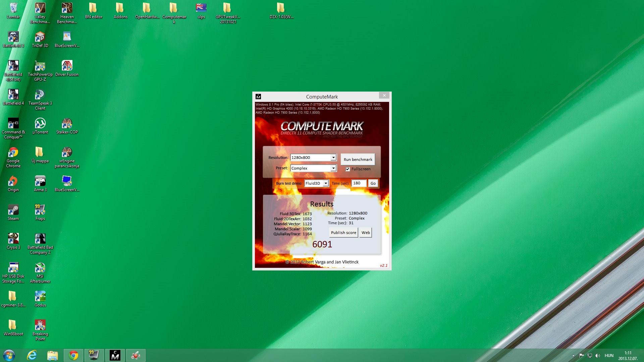
Task: Open the D2X-1.03 folder
Action: [x=281, y=11]
